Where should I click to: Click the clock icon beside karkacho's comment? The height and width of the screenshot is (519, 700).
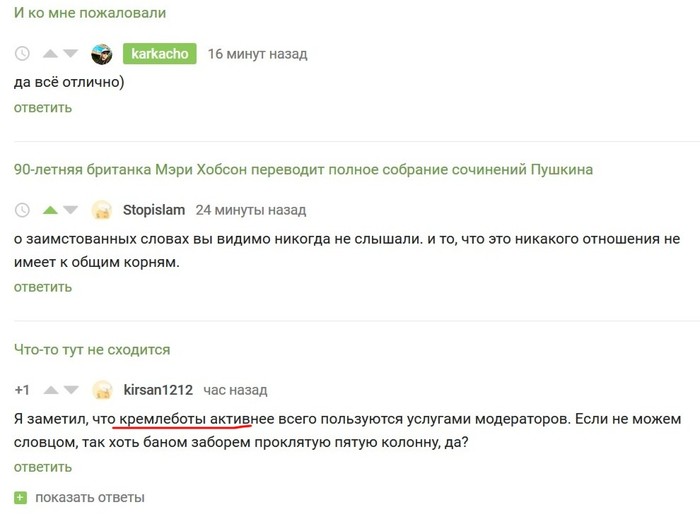(x=24, y=54)
